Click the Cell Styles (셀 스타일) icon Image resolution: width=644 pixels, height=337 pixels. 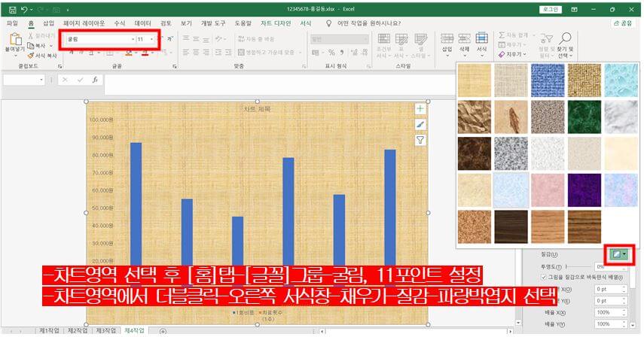[420, 39]
